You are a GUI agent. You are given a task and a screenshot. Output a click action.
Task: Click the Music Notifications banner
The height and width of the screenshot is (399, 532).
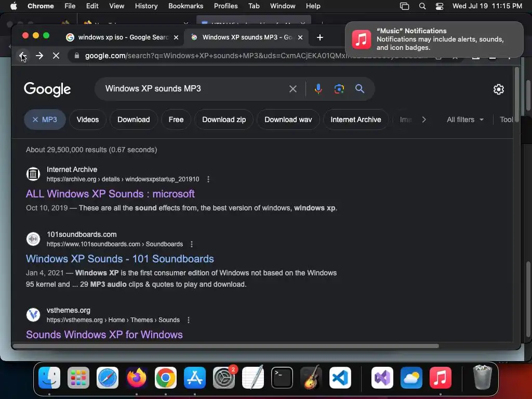pyautogui.click(x=434, y=39)
